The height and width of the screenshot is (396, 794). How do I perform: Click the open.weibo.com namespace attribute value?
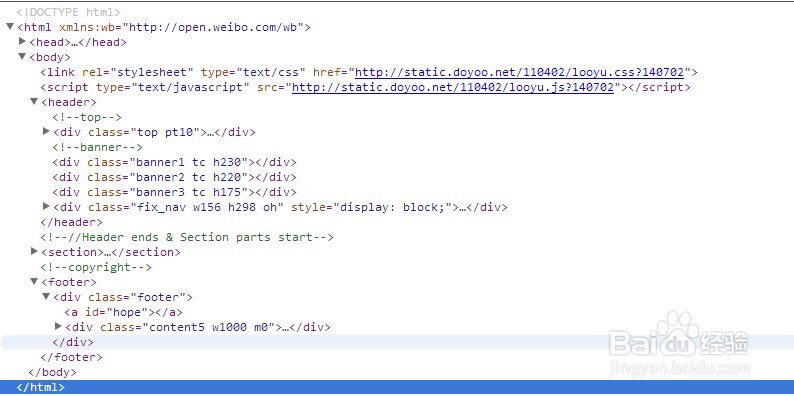213,27
